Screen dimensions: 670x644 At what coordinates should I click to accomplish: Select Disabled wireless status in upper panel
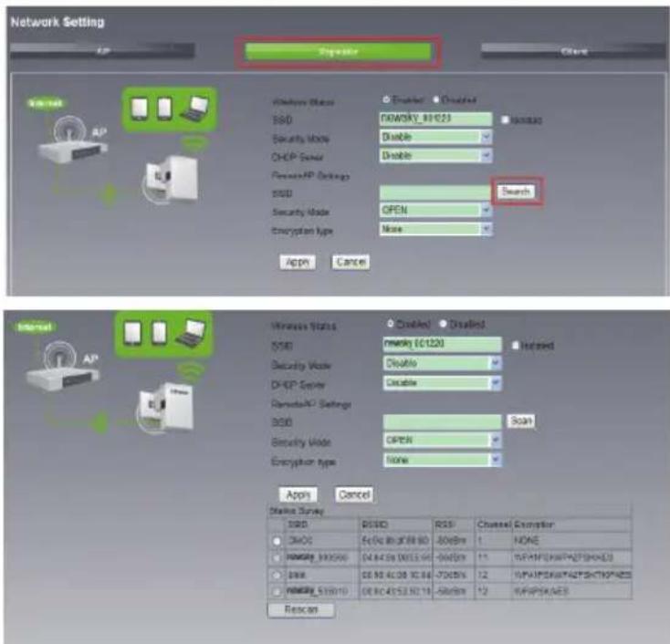coord(435,99)
